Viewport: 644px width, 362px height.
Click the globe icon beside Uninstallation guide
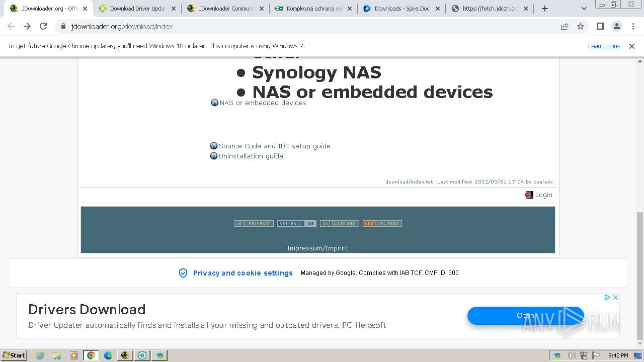pos(214,156)
